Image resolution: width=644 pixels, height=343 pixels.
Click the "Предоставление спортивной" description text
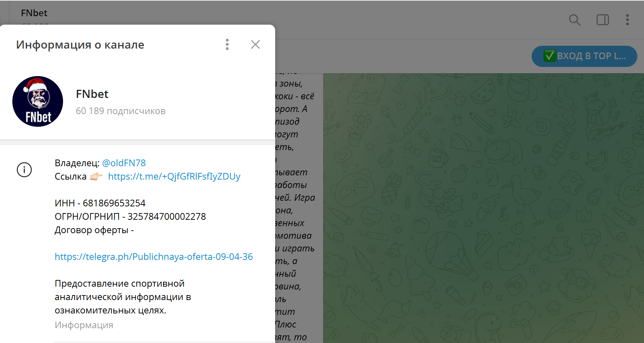click(x=119, y=283)
